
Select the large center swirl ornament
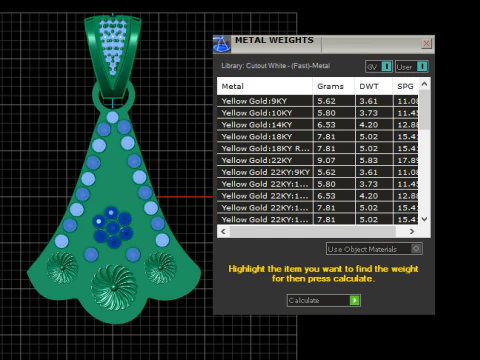(114, 287)
